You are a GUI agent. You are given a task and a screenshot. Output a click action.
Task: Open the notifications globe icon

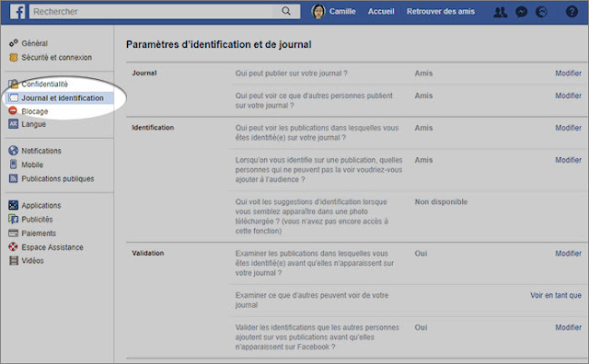(x=541, y=12)
